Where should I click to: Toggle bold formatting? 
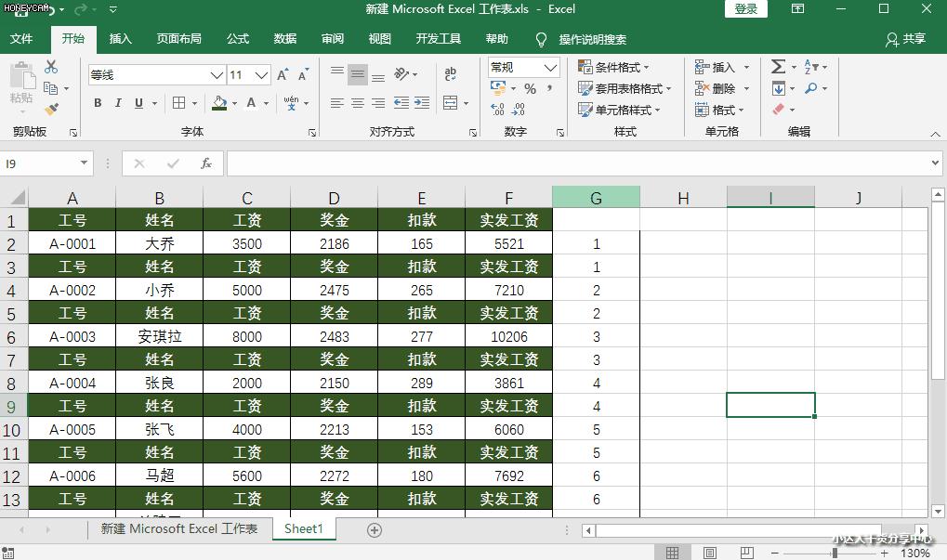click(x=97, y=103)
